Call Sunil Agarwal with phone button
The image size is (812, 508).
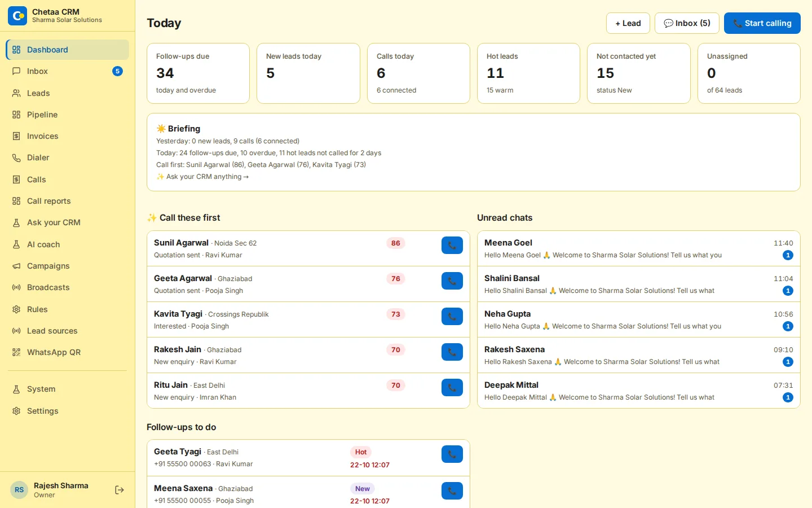point(452,246)
